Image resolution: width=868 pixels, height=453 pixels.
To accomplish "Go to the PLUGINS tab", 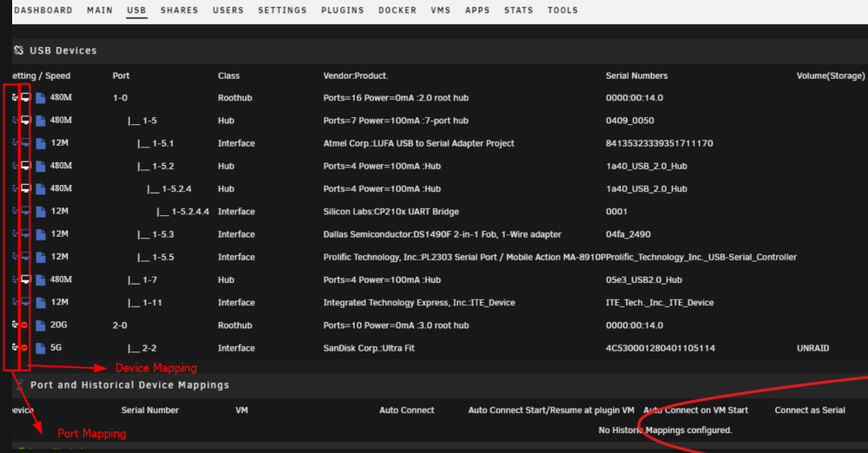I will [343, 10].
